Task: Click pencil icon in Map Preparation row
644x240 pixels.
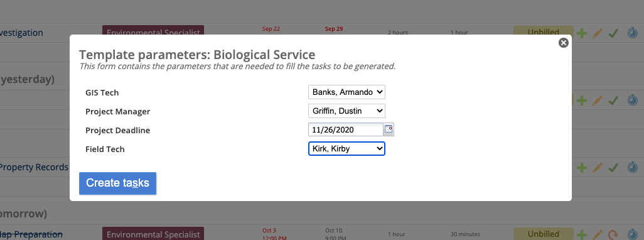Action: [598, 234]
